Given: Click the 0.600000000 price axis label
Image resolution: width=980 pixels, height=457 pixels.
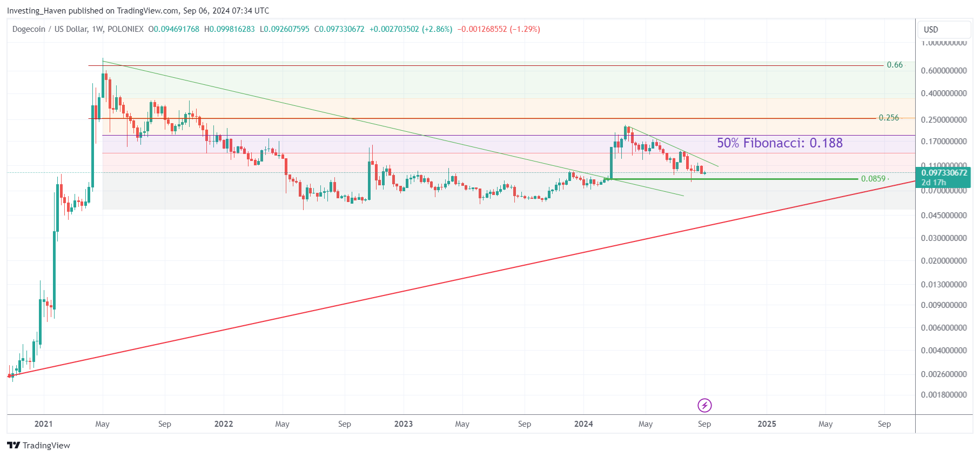Looking at the screenshot, I should click(x=944, y=71).
